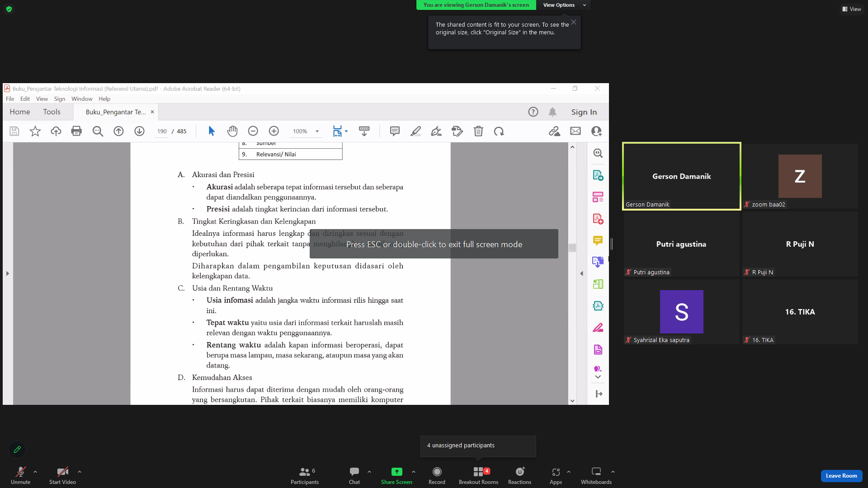Open the sign document pen icon

pos(436,131)
